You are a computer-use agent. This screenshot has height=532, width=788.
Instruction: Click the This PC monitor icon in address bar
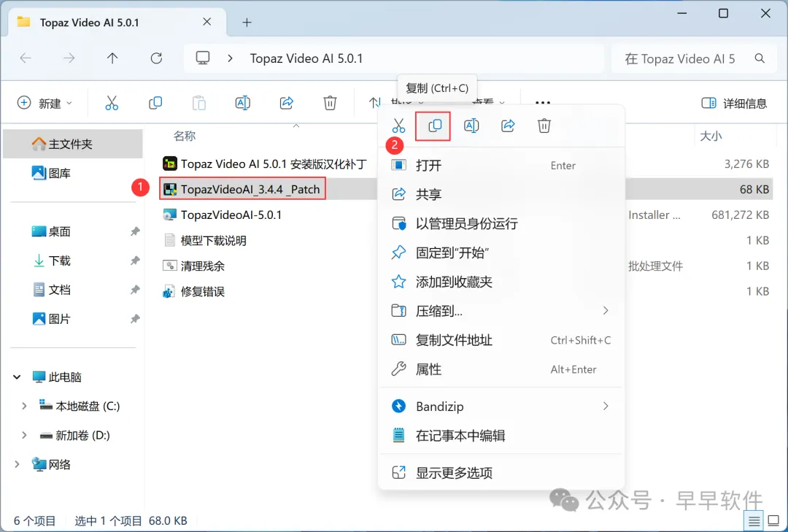[x=203, y=58]
